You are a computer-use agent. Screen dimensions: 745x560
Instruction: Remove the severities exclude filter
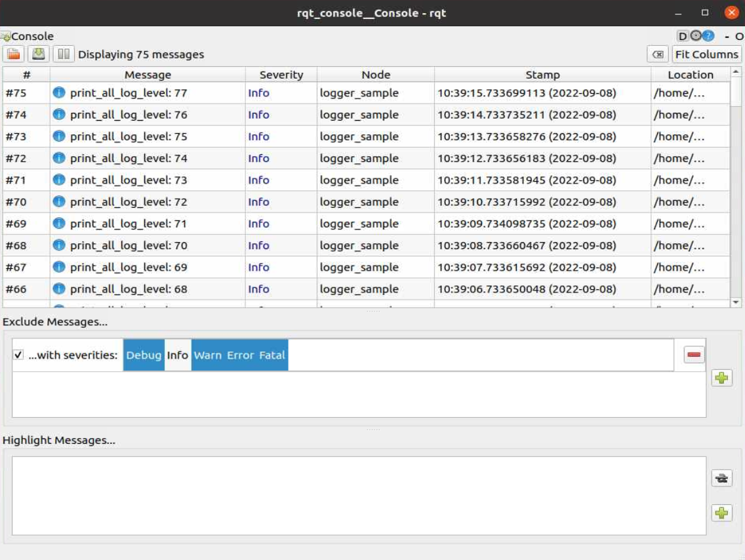tap(694, 354)
